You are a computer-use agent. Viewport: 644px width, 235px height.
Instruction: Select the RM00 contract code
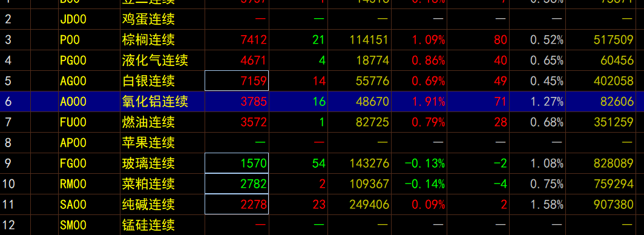tap(73, 184)
